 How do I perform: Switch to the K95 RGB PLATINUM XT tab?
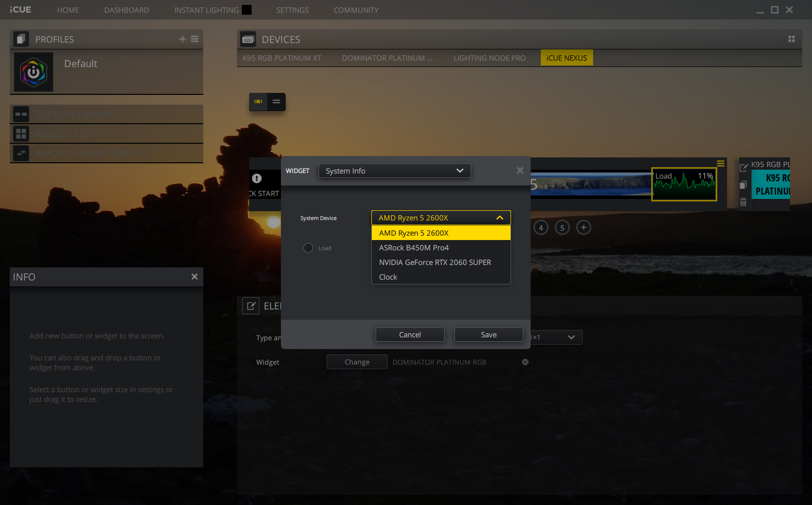(282, 58)
